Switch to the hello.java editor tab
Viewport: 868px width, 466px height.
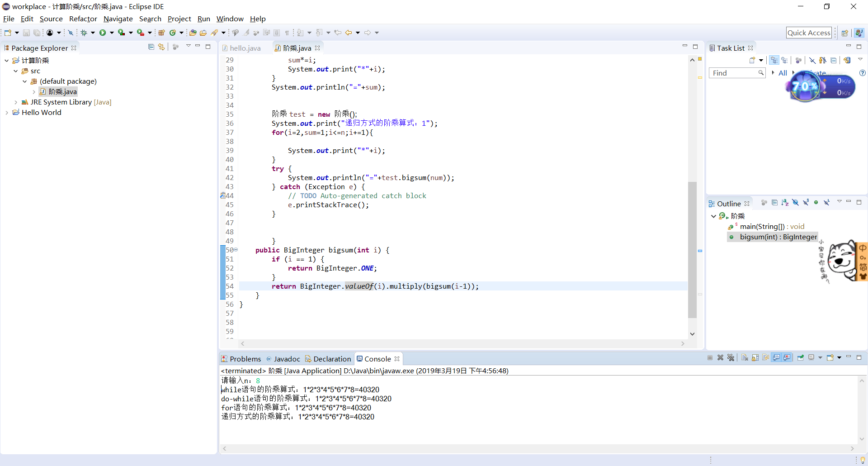241,48
